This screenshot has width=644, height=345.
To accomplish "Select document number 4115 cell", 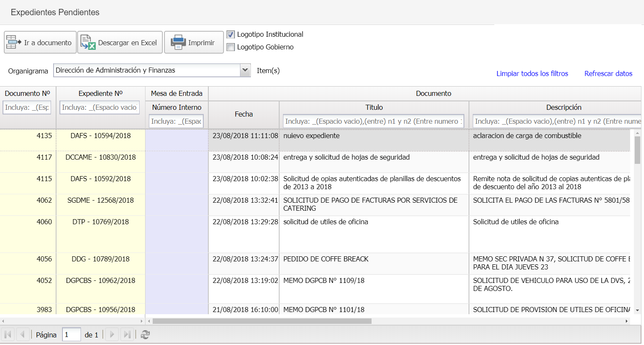I will click(x=28, y=183).
